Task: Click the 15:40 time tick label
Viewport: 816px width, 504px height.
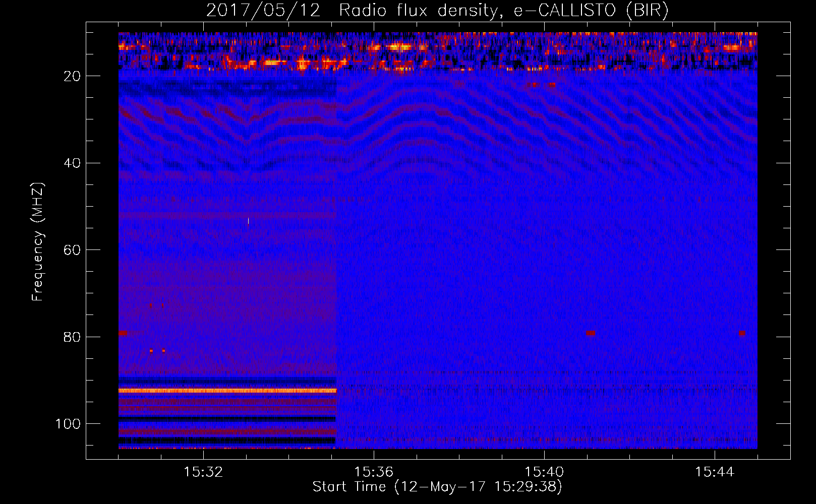Action: tap(544, 472)
